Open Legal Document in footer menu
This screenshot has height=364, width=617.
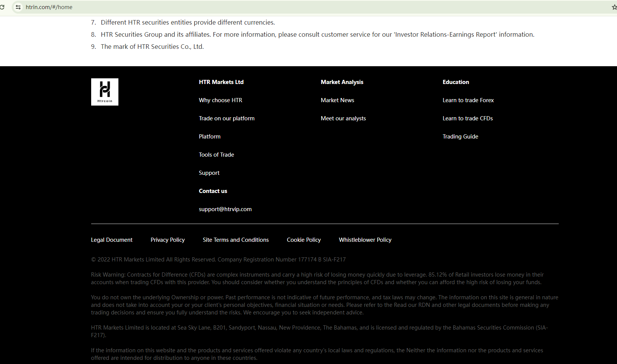coord(112,240)
